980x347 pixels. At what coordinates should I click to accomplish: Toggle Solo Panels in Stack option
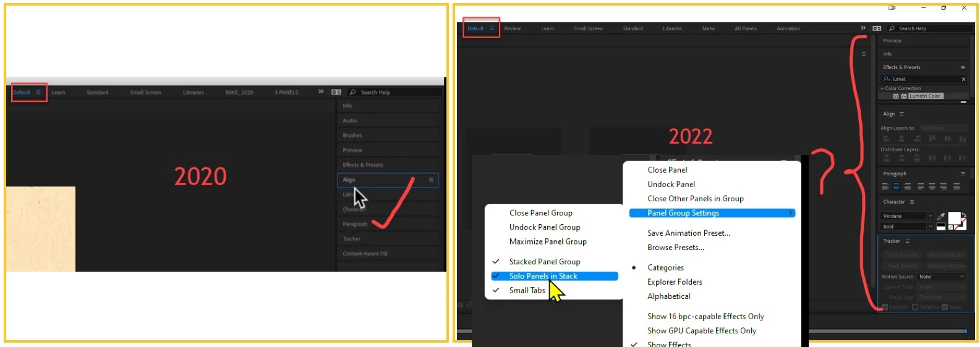[x=554, y=276]
